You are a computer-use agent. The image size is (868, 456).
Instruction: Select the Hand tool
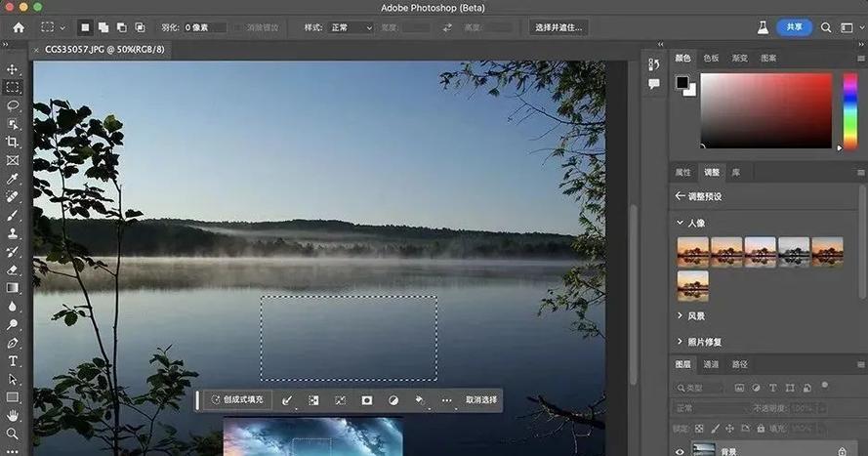pyautogui.click(x=12, y=415)
